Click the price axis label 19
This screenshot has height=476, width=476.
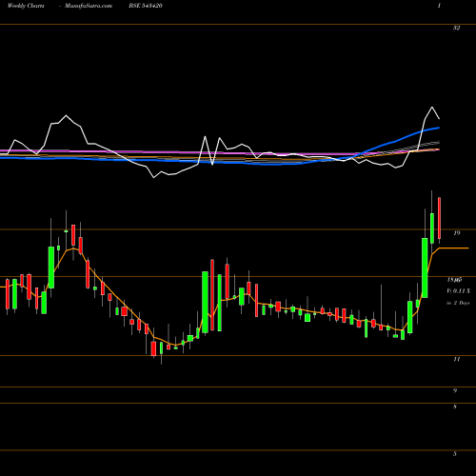(x=456, y=233)
